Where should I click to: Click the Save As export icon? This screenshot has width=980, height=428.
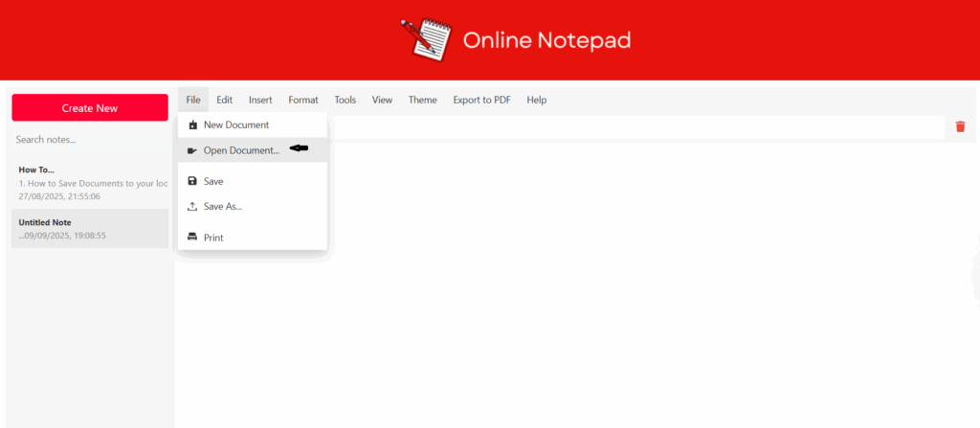[192, 206]
